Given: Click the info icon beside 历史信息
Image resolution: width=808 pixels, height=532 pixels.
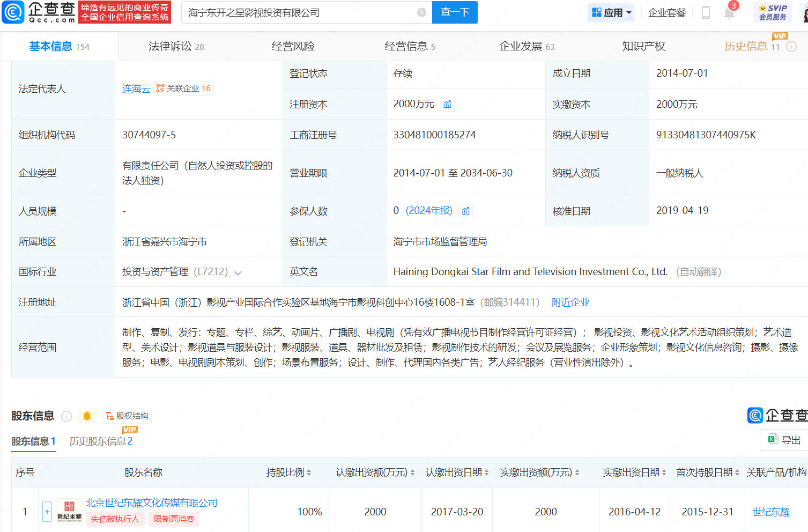Looking at the screenshot, I should [x=791, y=47].
